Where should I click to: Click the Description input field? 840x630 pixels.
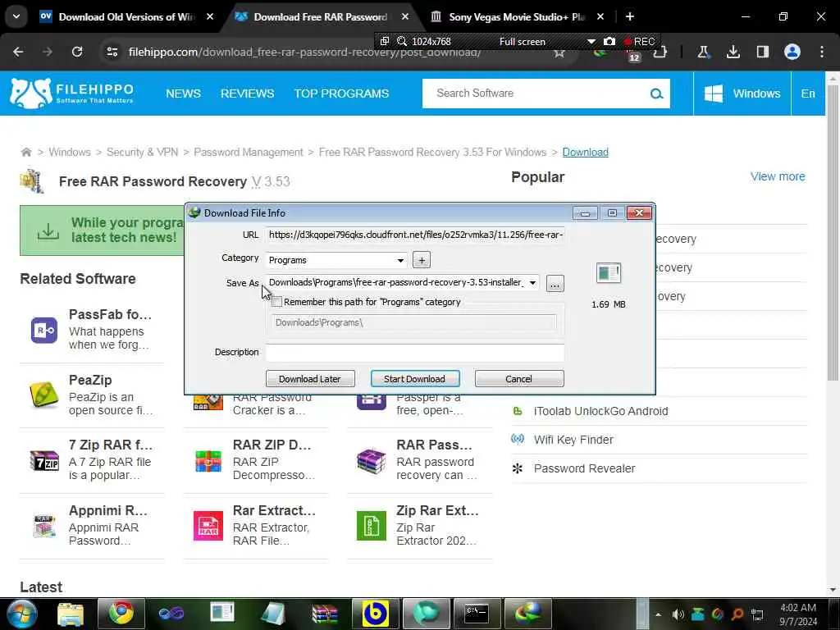pyautogui.click(x=414, y=353)
